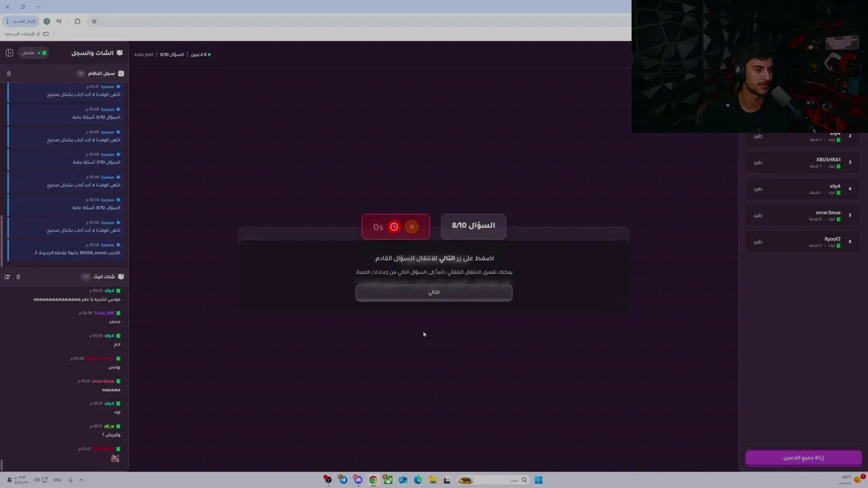
Task: Click the 6 لاعبين players count indicator
Action: pos(200,54)
